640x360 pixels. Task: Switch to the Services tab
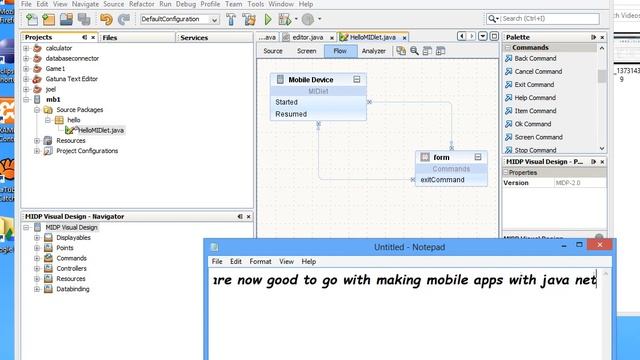(x=194, y=38)
